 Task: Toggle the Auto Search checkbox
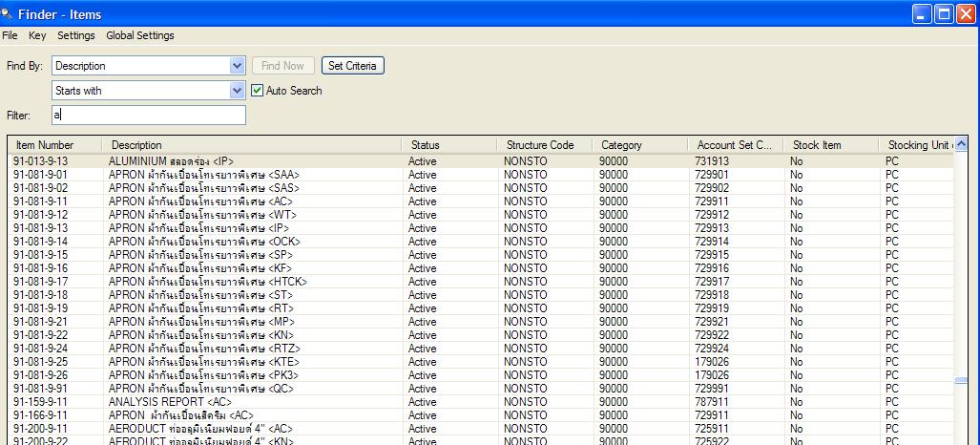tap(257, 91)
